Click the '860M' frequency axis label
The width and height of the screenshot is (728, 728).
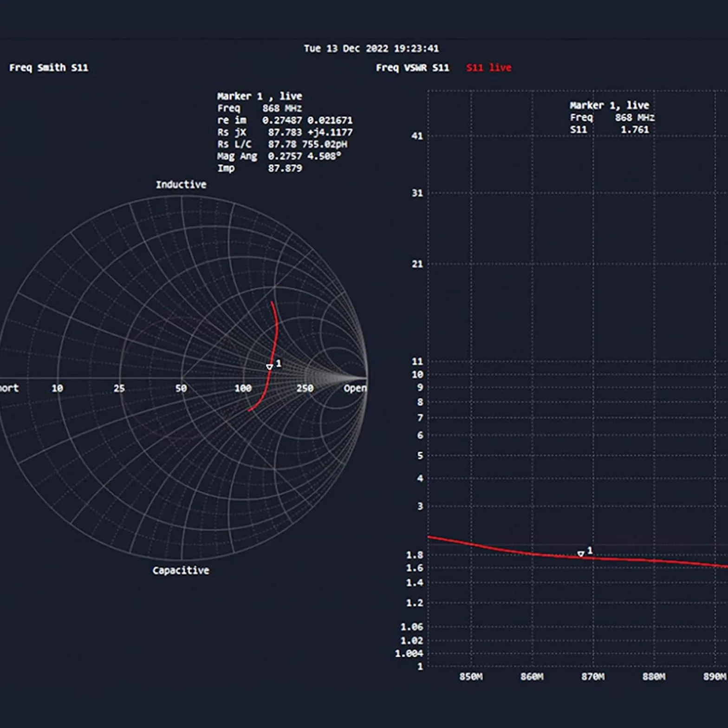pos(532,677)
